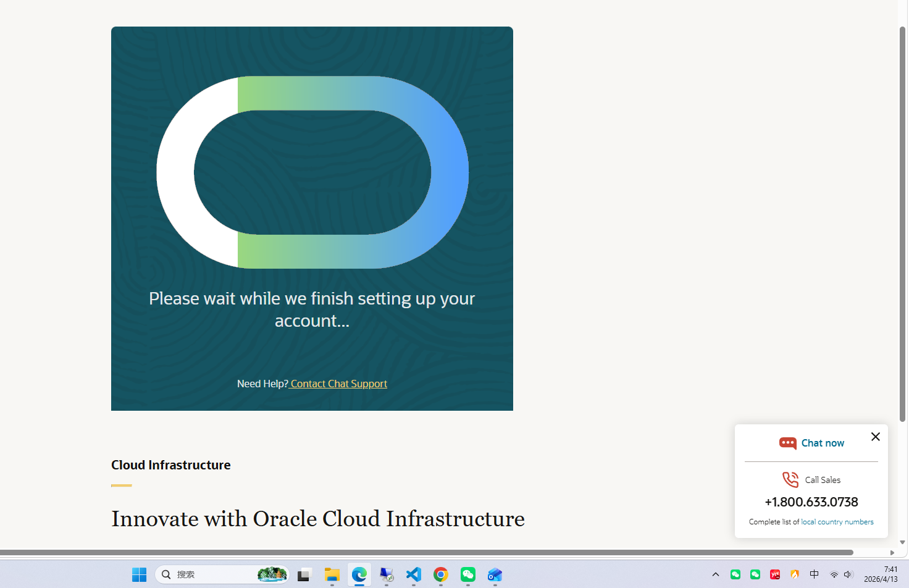Image resolution: width=909 pixels, height=588 pixels.
Task: Click sales phone number +1.800.633.0738
Action: click(x=811, y=502)
